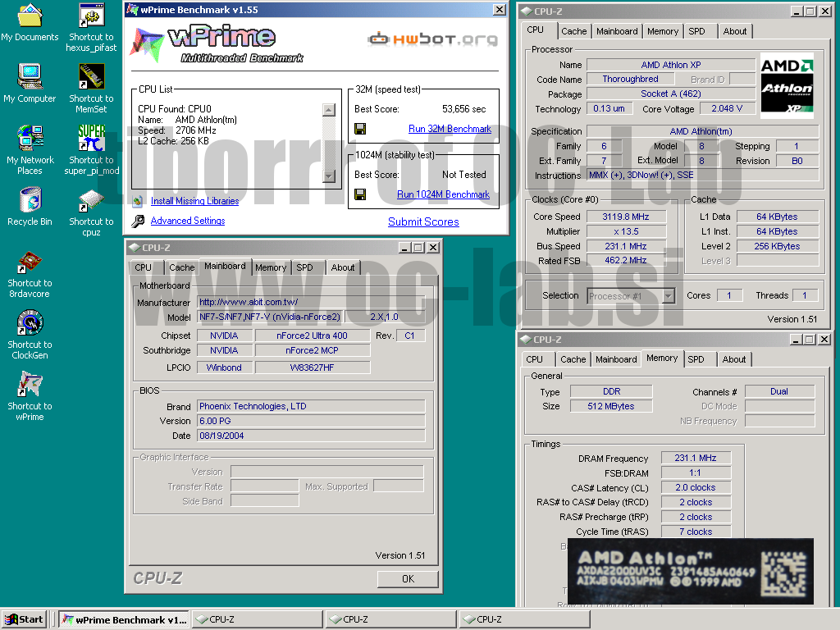The image size is (840, 630).
Task: Launch the Shortcut to 8rdavcore icon
Action: pyautogui.click(x=30, y=274)
